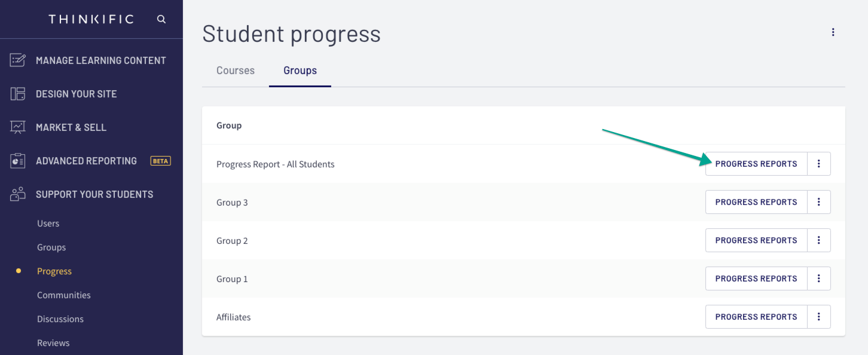Navigate to Communities in the sidebar
Screen dimensions: 868x355
(x=64, y=295)
